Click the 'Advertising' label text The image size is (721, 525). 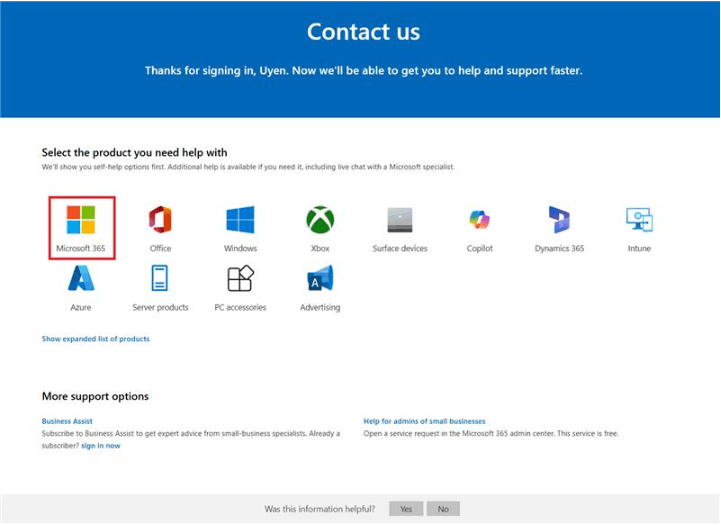coord(320,307)
